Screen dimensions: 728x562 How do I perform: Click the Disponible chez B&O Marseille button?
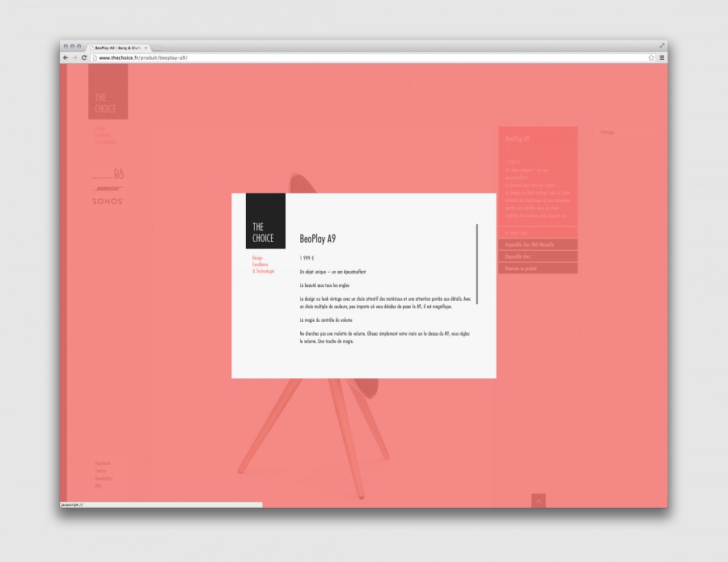538,244
